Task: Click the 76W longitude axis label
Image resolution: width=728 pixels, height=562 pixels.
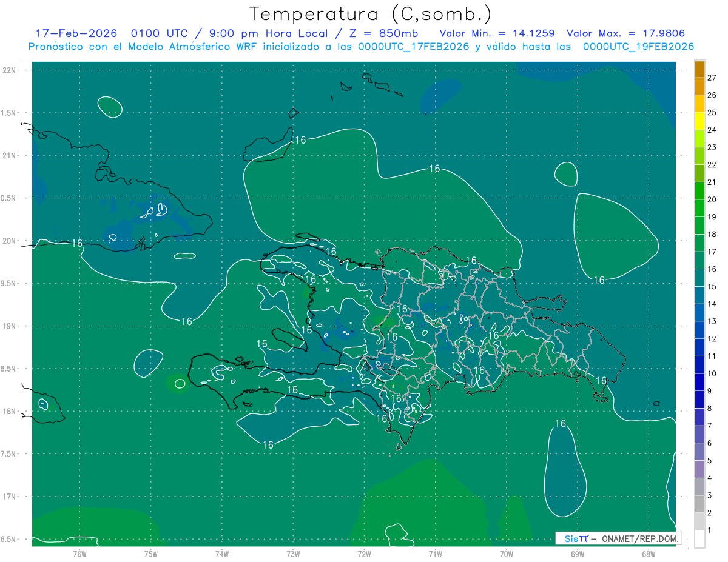Action: [x=79, y=554]
